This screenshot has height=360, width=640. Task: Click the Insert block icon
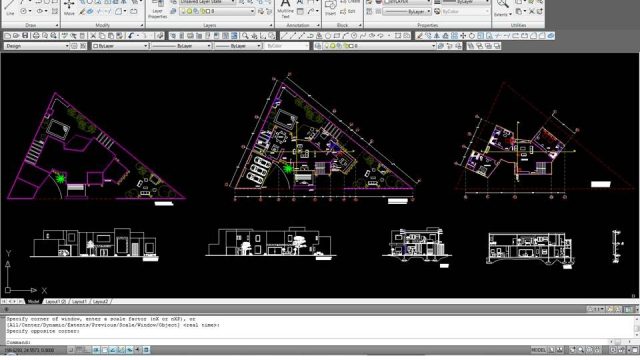(x=330, y=8)
